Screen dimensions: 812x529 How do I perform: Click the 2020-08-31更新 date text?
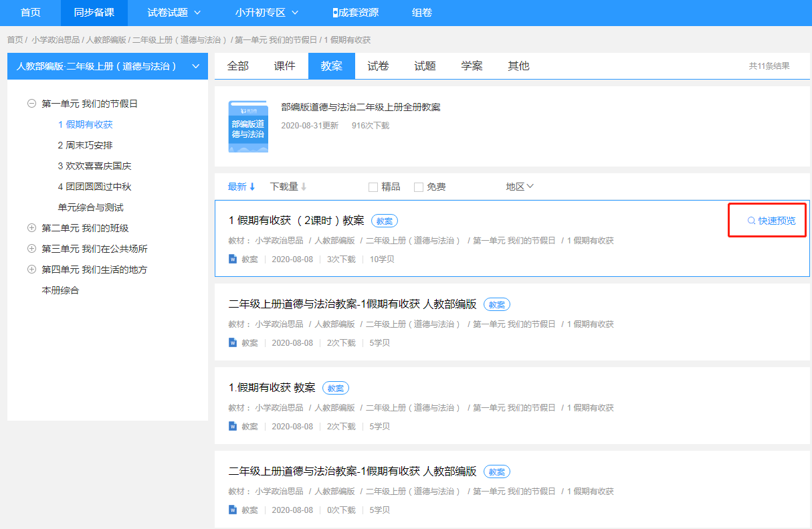coord(310,126)
